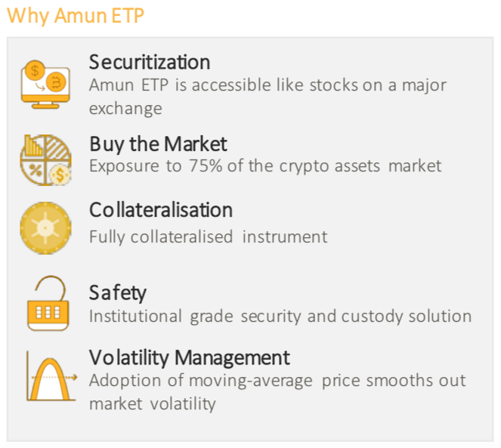Click the 'Securitization' heading
This screenshot has width=501, height=448.
point(150,62)
